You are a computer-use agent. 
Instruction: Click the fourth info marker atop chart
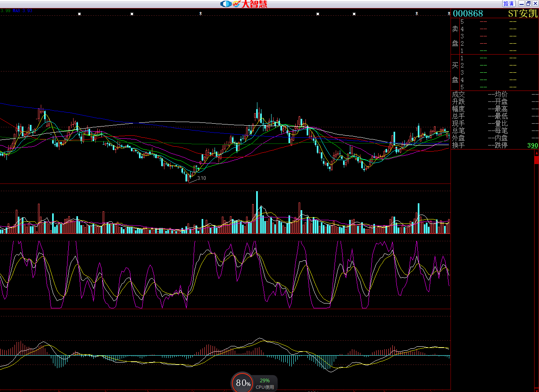[318, 14]
